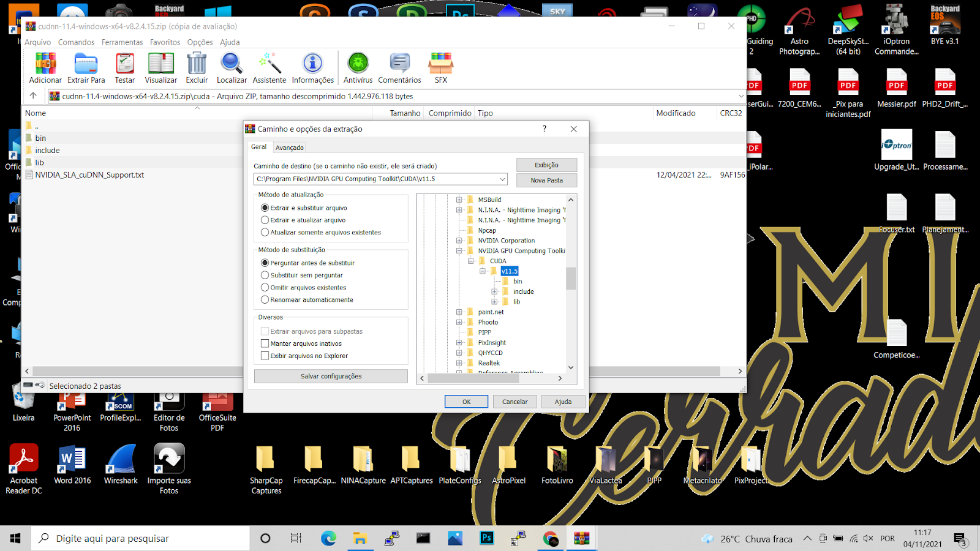Click Salvar configurações button
Viewport: 980px width, 551px height.
[331, 376]
